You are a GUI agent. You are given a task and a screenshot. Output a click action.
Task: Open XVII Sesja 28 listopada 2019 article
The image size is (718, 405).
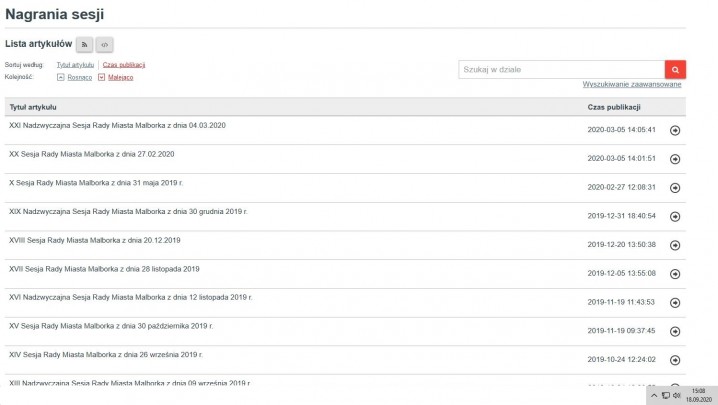click(x=104, y=269)
